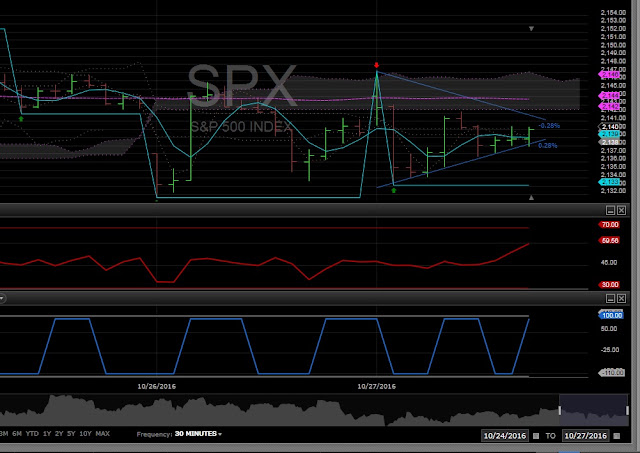Click the end date field 10/27/2016
The width and height of the screenshot is (640, 453).
[x=585, y=436]
